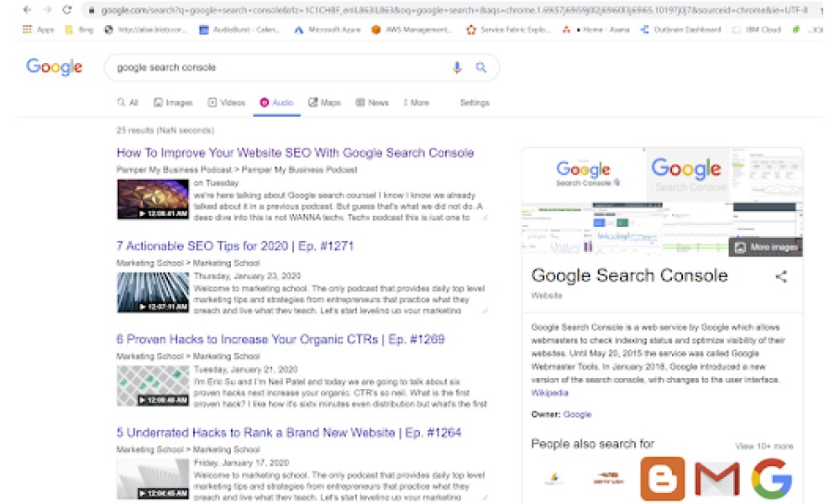Open the Bing bookmark
The width and height of the screenshot is (840, 504).
[x=79, y=30]
